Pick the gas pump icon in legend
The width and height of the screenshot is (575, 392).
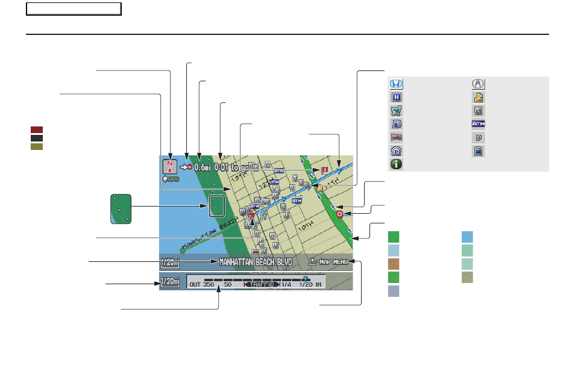(396, 124)
